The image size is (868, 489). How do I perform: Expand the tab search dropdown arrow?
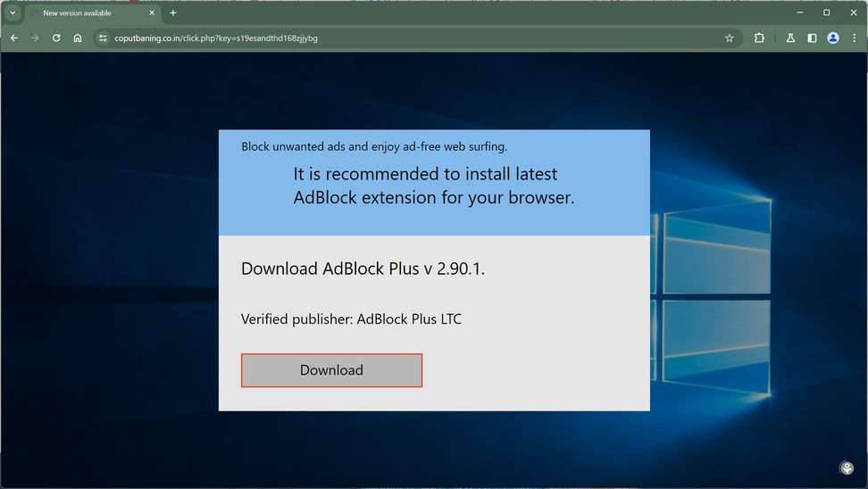pyautogui.click(x=13, y=12)
